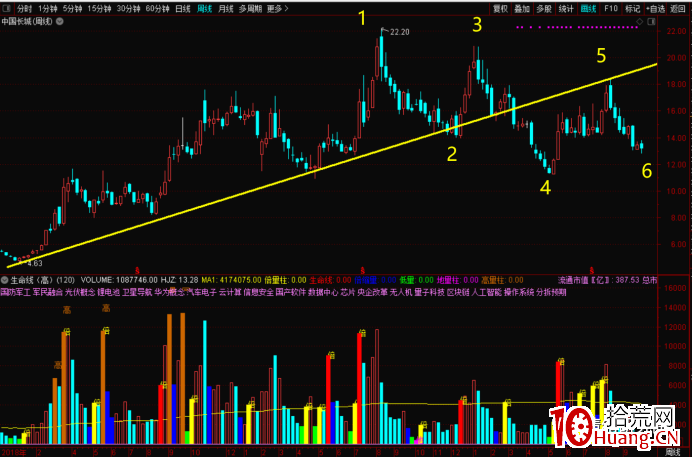Click the 4.63 low price label
The height and width of the screenshot is (457, 692).
(35, 263)
